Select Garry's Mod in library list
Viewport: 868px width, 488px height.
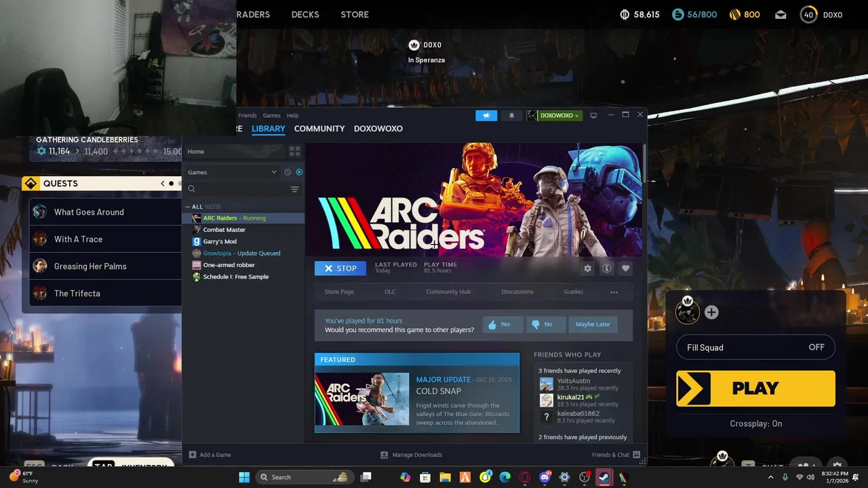point(243,241)
